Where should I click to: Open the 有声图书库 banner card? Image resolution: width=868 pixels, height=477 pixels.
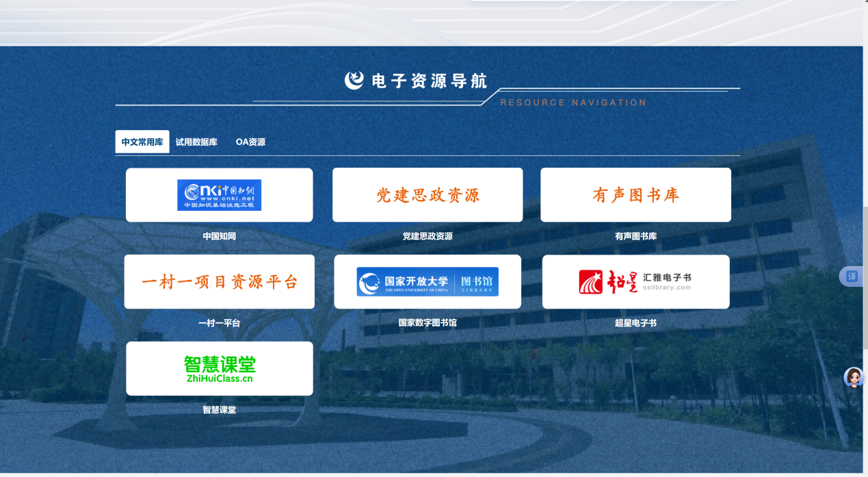635,195
